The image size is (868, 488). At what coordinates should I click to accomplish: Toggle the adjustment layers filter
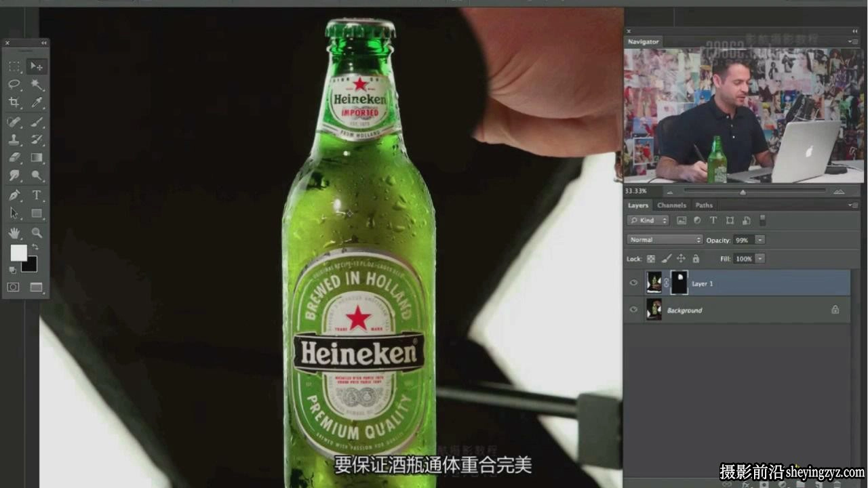click(697, 220)
